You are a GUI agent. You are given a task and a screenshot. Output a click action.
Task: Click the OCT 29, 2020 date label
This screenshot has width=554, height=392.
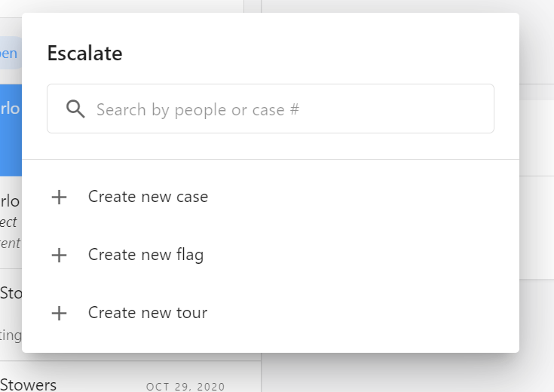(x=185, y=387)
